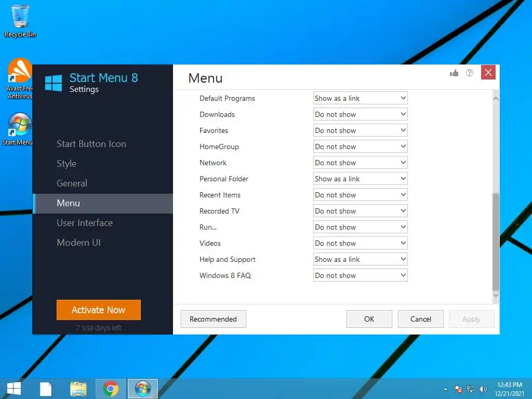Expand Recent Items dropdown
Viewport: 532px width, 399px height.
[x=361, y=195]
